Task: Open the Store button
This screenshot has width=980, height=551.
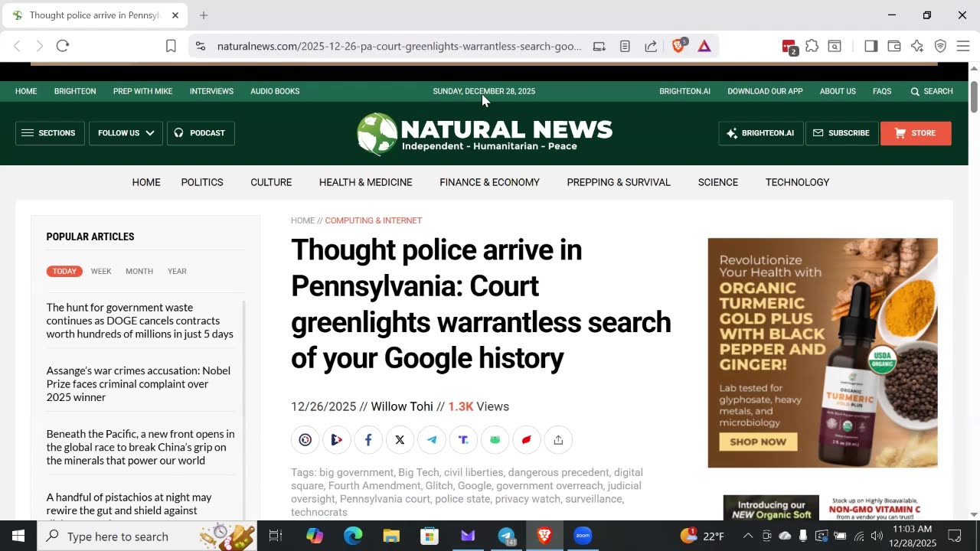Action: click(916, 133)
